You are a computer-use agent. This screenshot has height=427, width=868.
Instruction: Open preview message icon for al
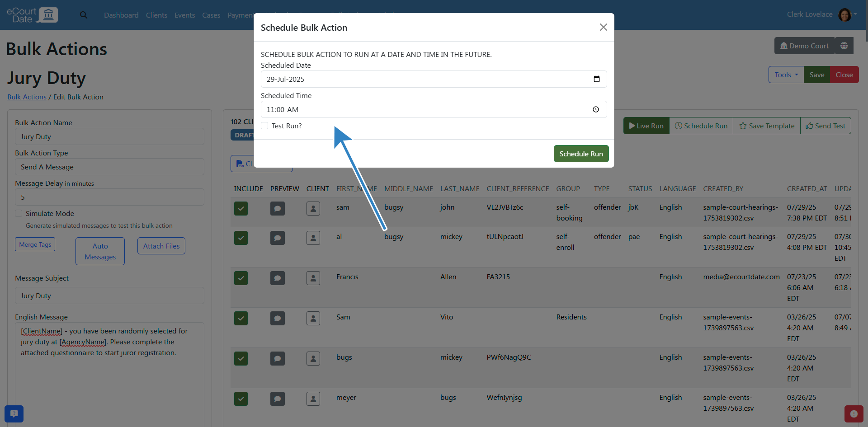tap(278, 238)
